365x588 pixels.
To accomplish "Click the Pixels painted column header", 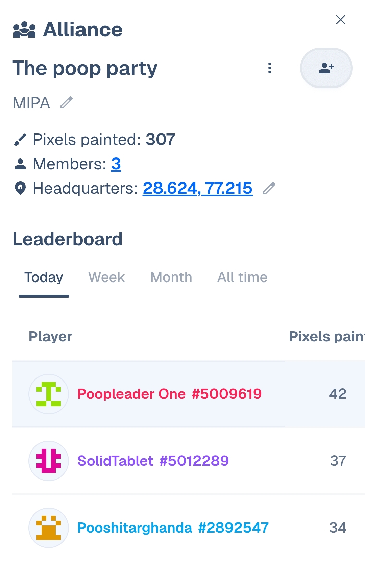I will tap(326, 337).
